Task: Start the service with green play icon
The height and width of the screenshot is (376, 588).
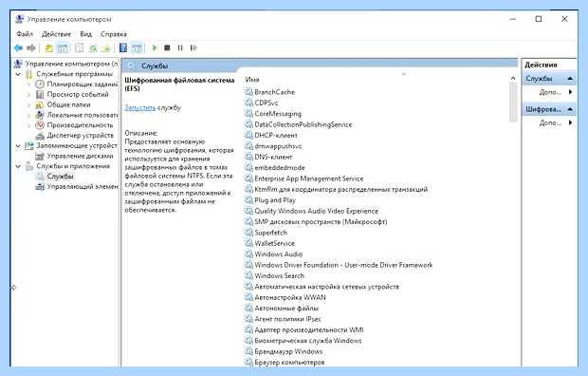Action: (x=155, y=48)
